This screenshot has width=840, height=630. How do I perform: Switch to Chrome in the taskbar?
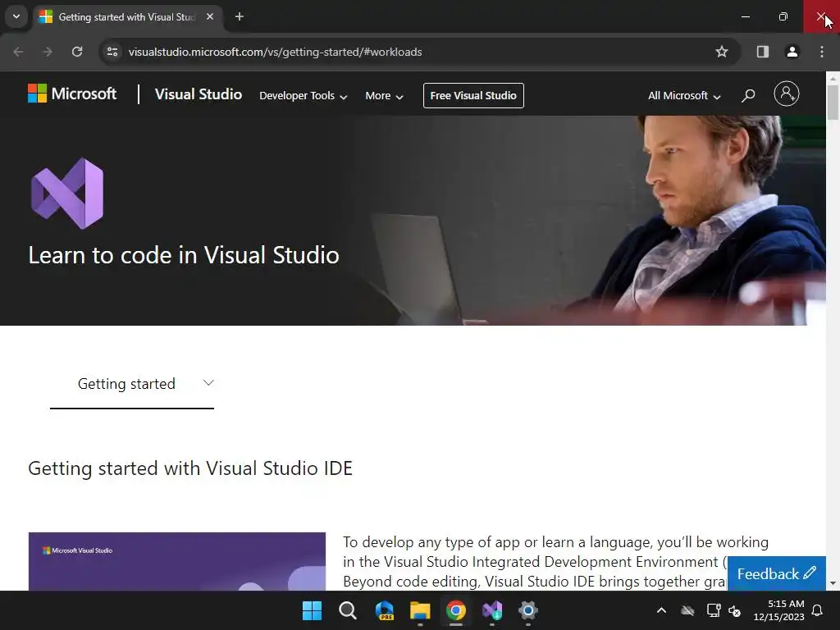tap(456, 610)
